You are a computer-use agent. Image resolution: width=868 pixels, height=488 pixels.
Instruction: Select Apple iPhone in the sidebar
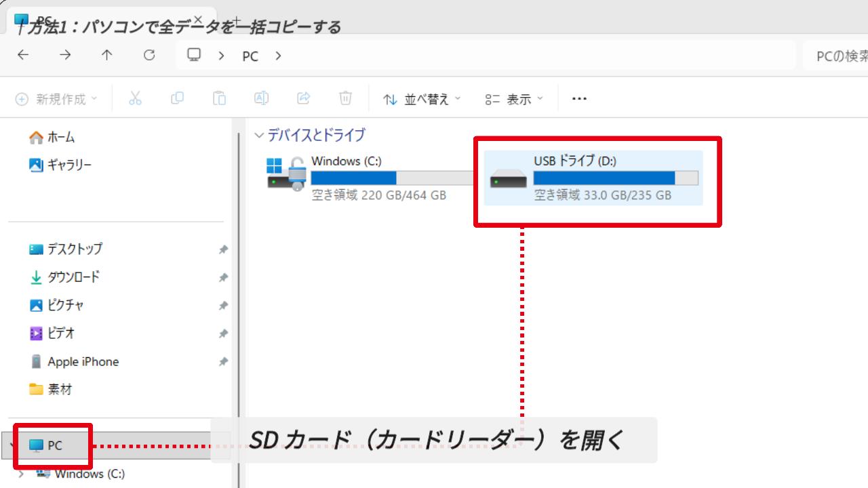(83, 362)
